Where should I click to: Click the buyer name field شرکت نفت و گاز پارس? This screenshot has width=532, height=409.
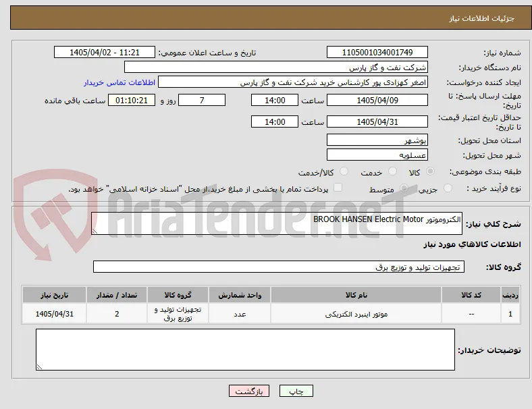tap(276, 67)
